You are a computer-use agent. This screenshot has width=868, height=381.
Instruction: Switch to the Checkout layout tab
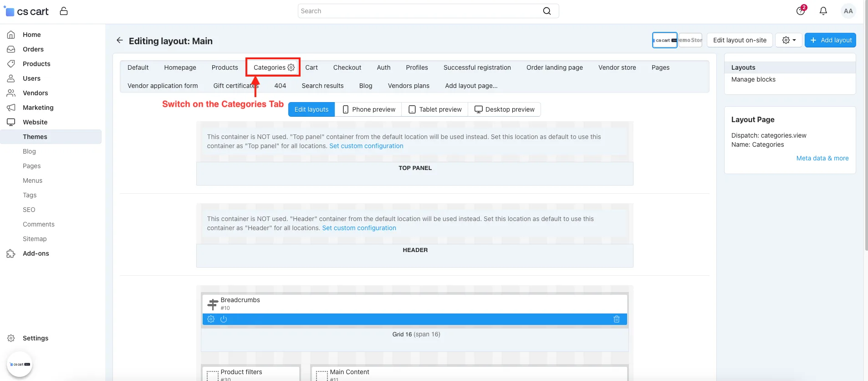point(347,67)
